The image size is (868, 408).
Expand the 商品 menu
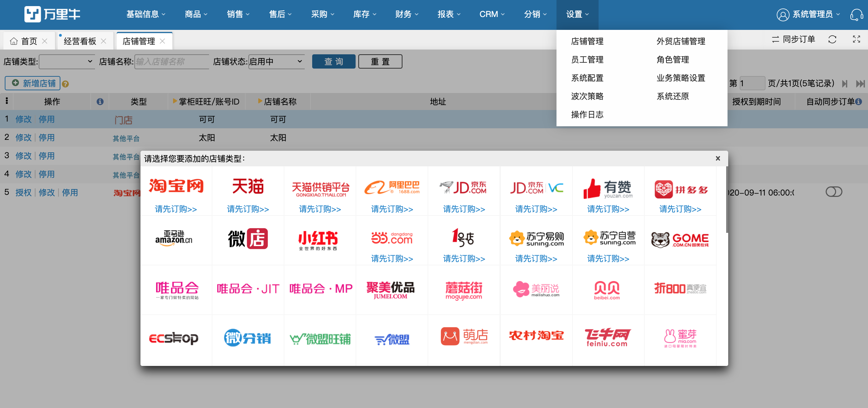pos(196,14)
